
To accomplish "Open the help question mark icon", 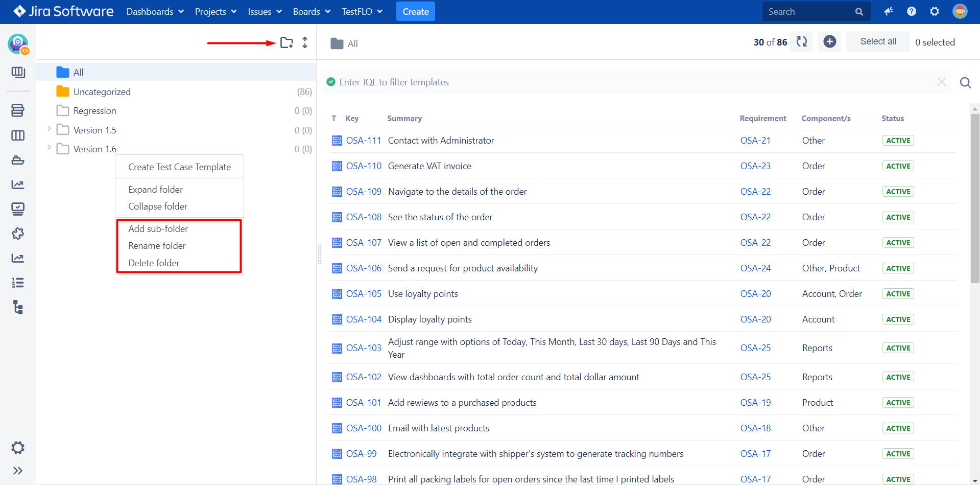I will click(912, 11).
